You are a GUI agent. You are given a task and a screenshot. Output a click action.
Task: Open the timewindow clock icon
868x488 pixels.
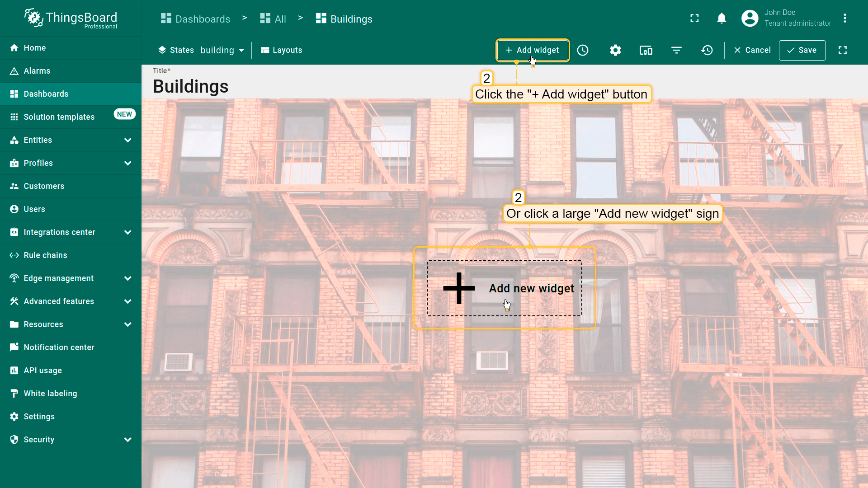[x=583, y=50]
